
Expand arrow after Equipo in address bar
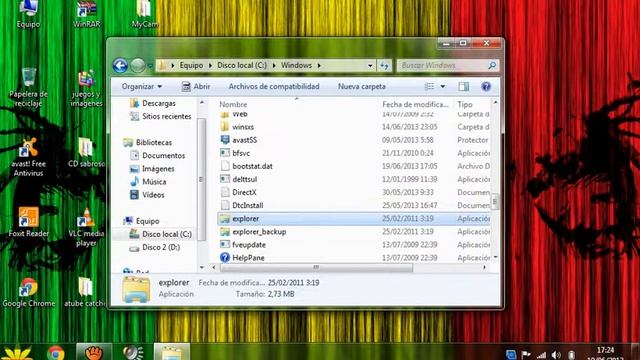pos(210,65)
